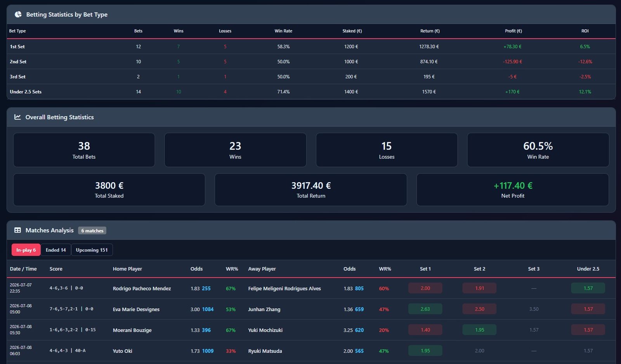Click the Under 2.5 Sets bet type row

tap(311, 92)
